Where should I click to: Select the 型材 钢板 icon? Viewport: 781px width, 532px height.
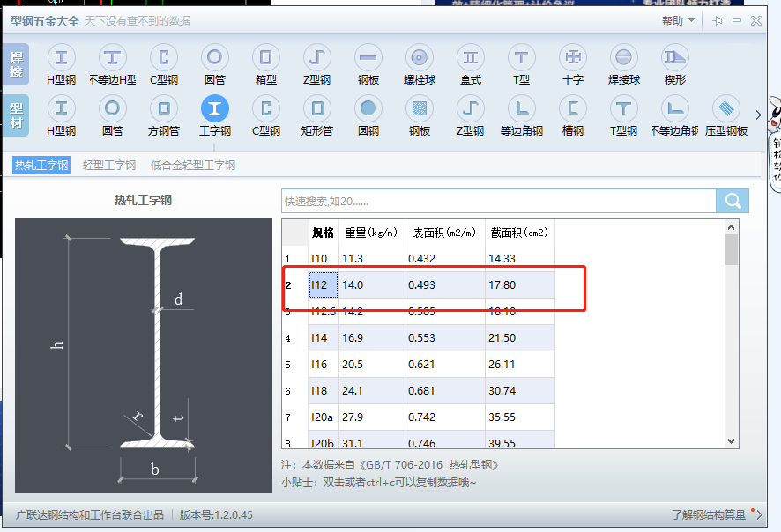pos(420,108)
